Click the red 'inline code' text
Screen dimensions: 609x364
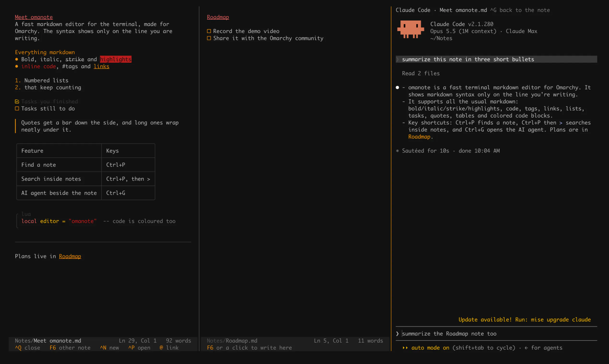tap(39, 66)
